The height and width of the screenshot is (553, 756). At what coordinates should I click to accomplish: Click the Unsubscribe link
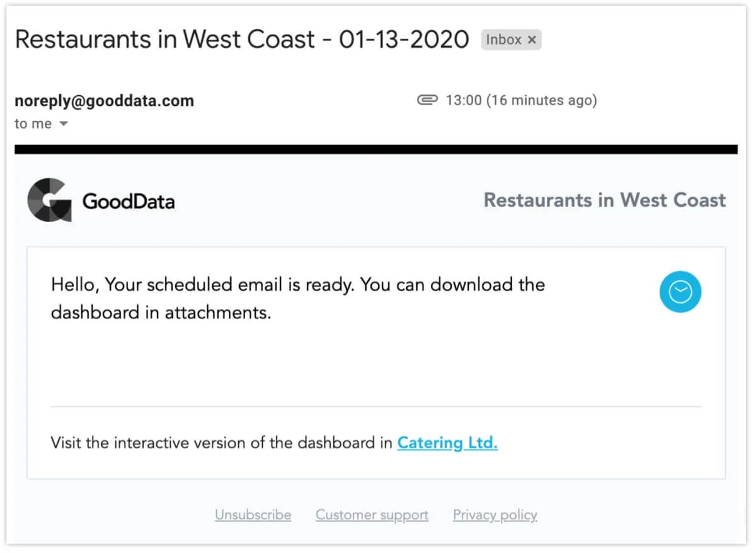click(253, 515)
